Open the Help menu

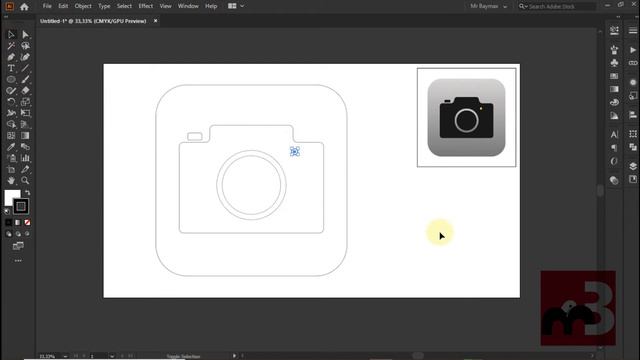coord(211,6)
